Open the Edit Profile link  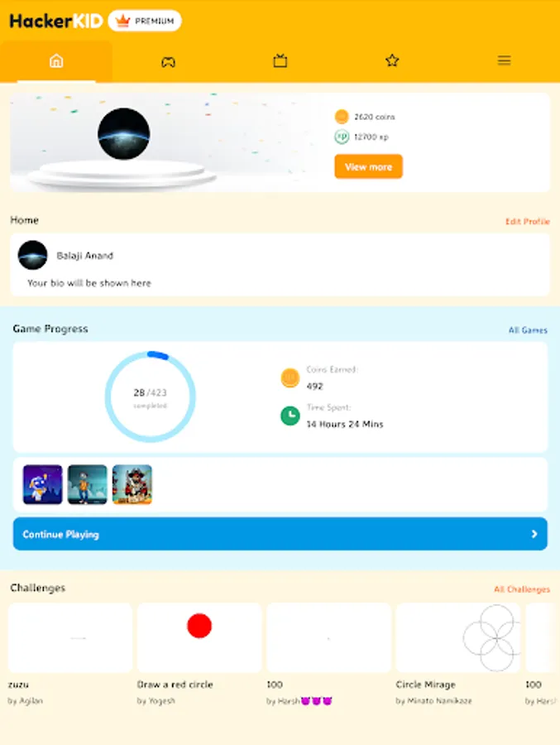527,221
